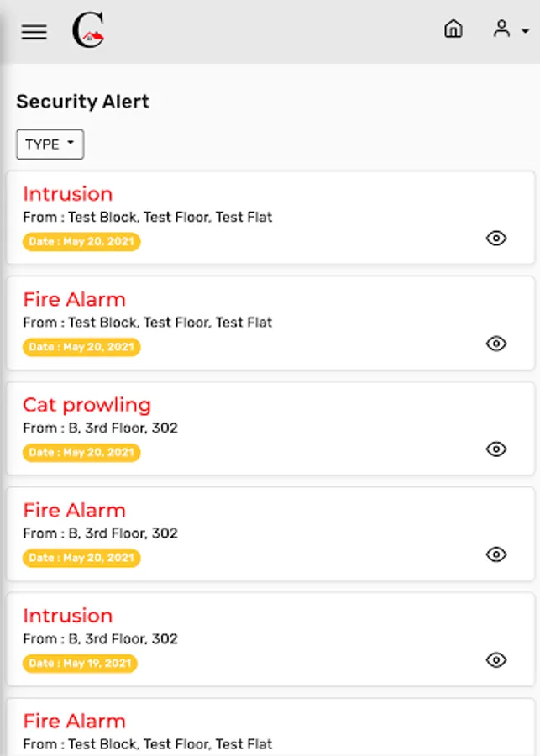Open the bottom partially visible Fire Alarm
Image resolution: width=540 pixels, height=756 pixels.
(x=74, y=722)
